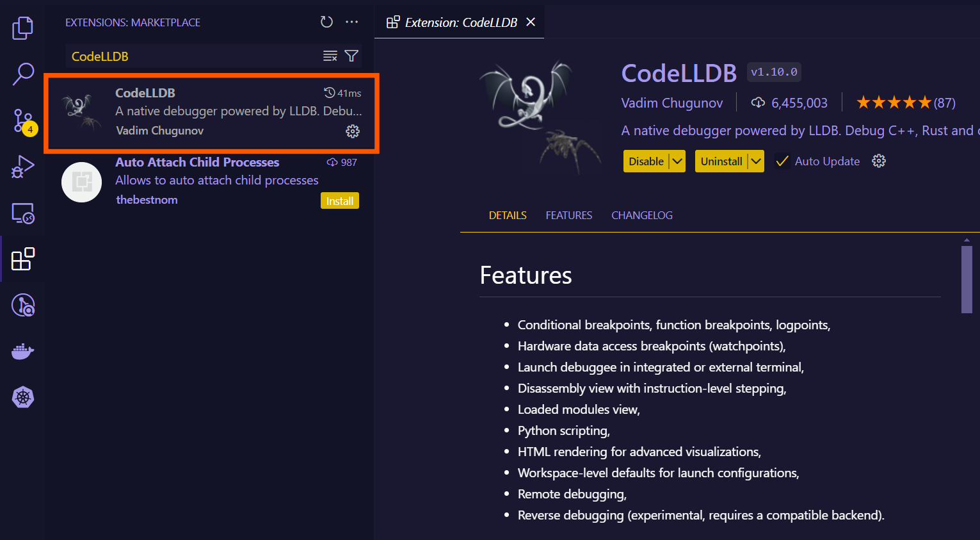The width and height of the screenshot is (980, 540).
Task: Install Auto Attach Child Processes extension
Action: 340,201
